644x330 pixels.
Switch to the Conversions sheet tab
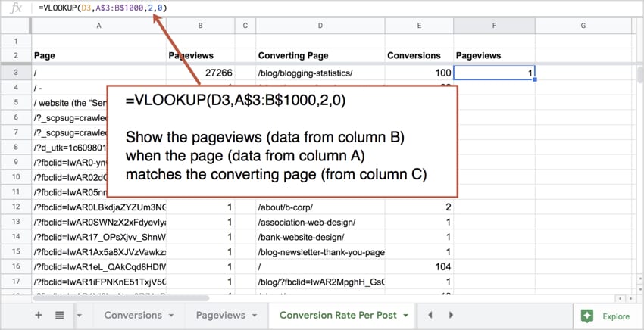point(133,315)
